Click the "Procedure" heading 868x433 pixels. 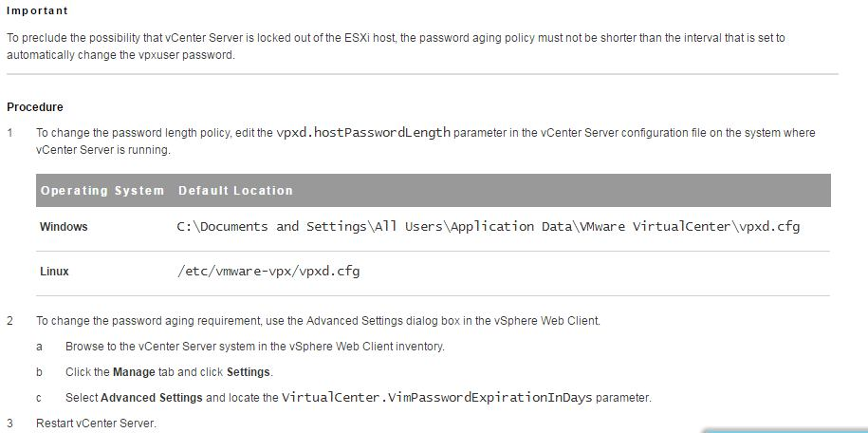(x=35, y=107)
